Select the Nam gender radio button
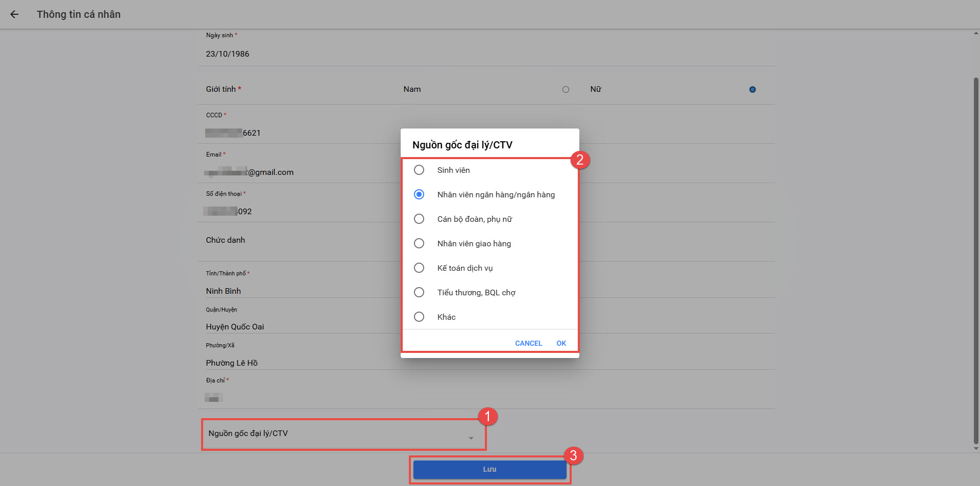980x486 pixels. [566, 90]
